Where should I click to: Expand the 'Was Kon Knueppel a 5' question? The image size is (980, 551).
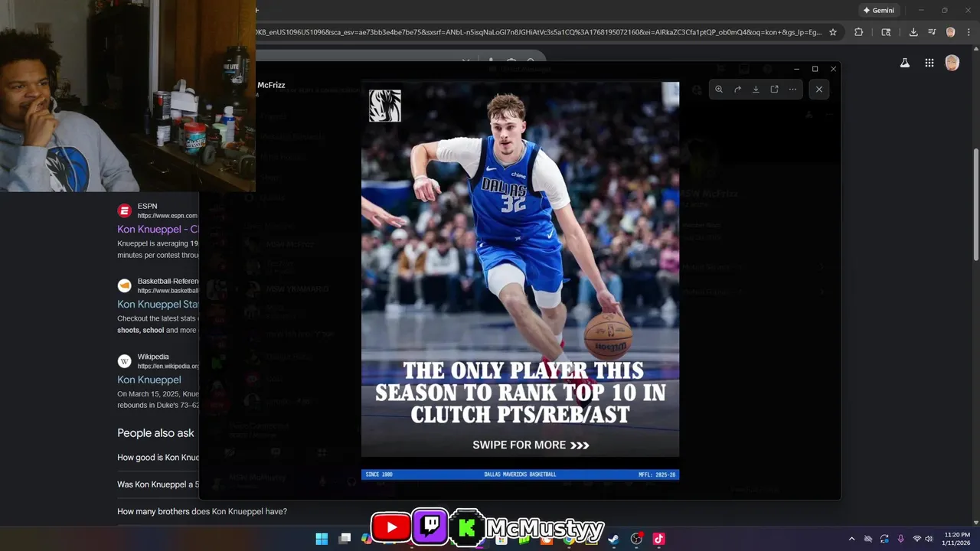pyautogui.click(x=158, y=484)
